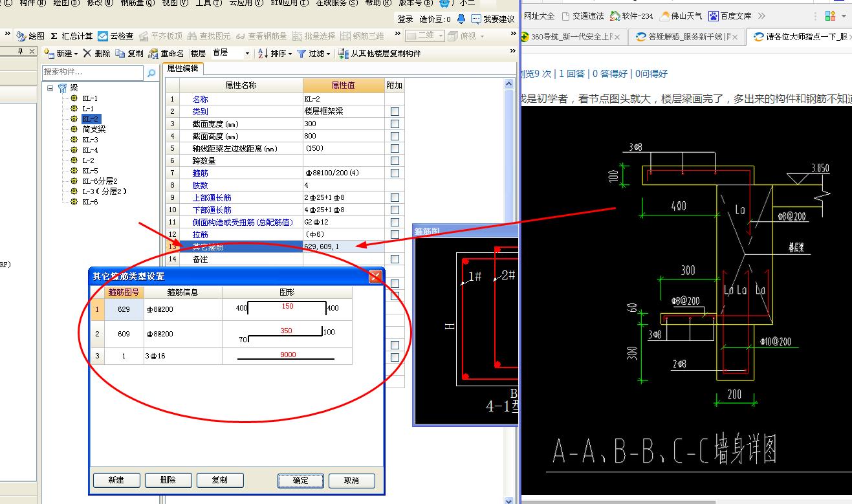
Task: Select 简支梁 in the component tree
Action: pyautogui.click(x=94, y=129)
